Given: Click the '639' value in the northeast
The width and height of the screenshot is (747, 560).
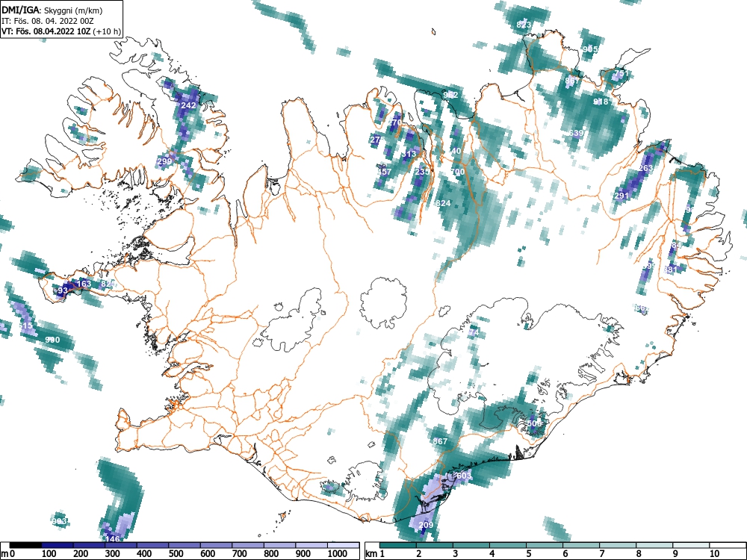Looking at the screenshot, I should 576,133.
